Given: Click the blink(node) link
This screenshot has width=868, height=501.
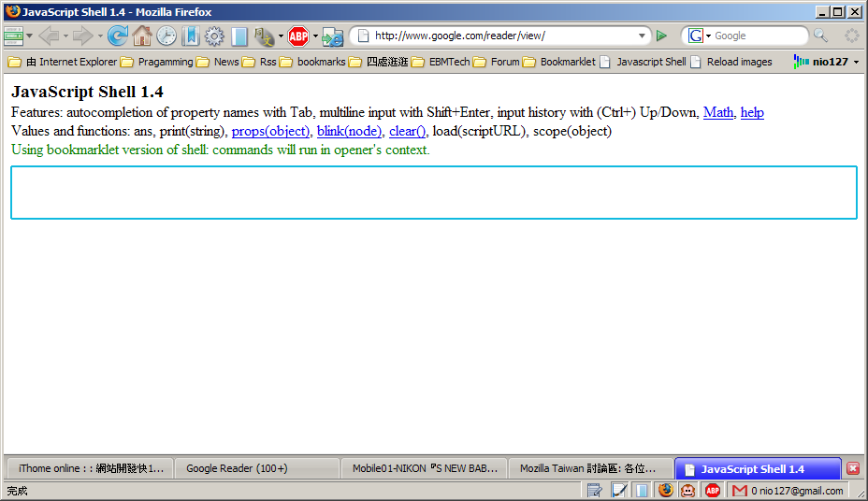Looking at the screenshot, I should [x=349, y=131].
